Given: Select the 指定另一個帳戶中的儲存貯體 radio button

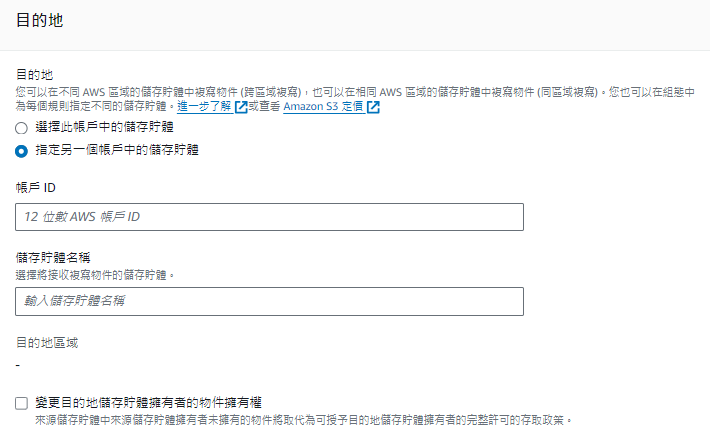Looking at the screenshot, I should (x=21, y=151).
